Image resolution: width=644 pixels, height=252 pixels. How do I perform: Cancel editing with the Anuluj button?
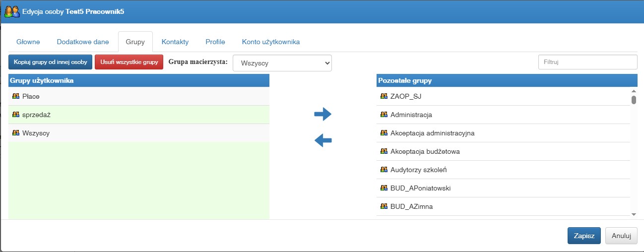[621, 236]
